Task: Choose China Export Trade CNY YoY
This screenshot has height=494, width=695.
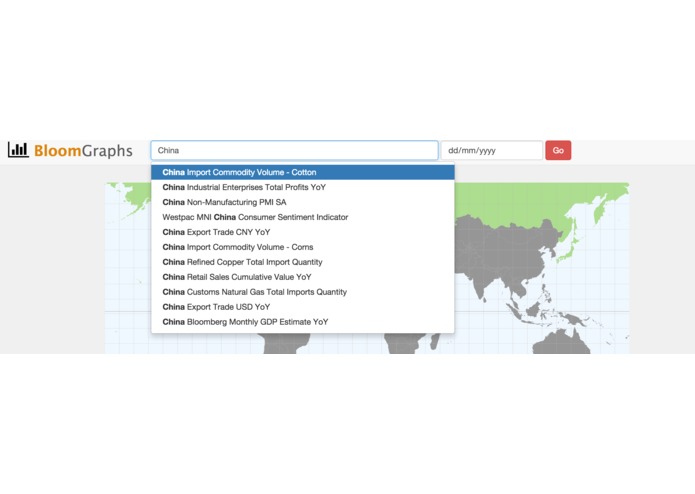Action: 303,232
